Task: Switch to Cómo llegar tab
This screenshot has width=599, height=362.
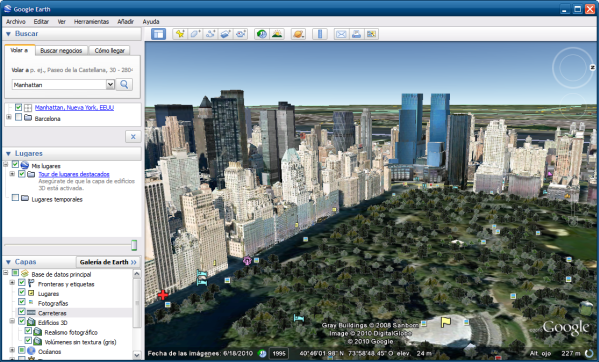Action: 110,50
